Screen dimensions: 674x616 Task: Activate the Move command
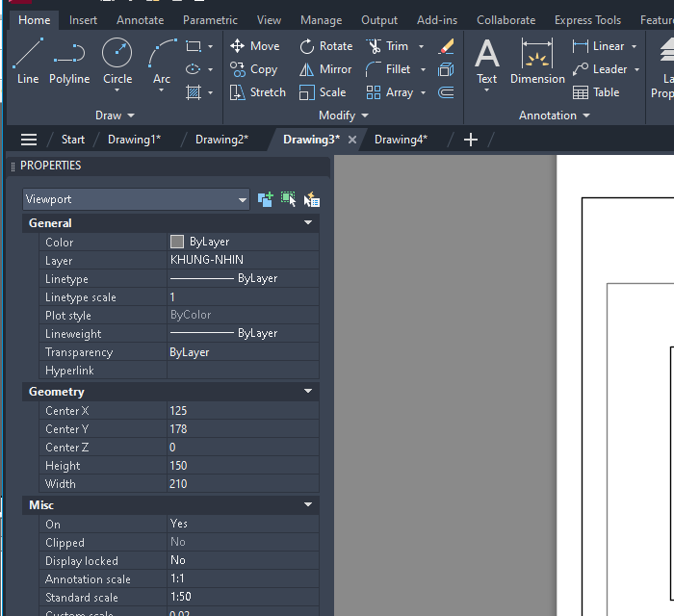coord(254,46)
